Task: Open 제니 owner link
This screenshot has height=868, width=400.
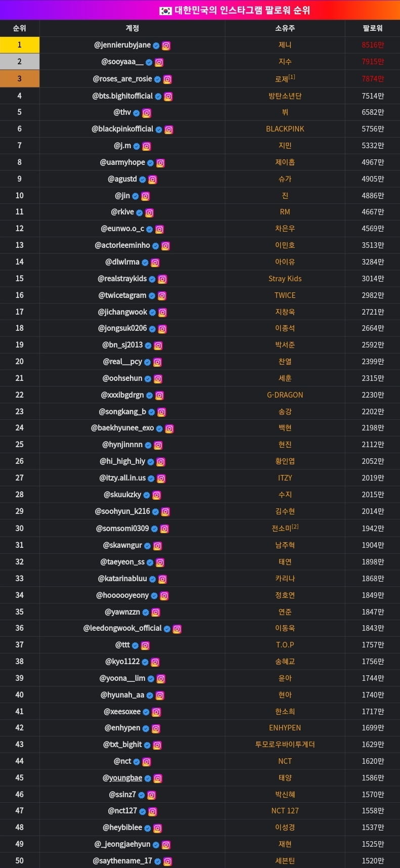Action: pyautogui.click(x=285, y=45)
